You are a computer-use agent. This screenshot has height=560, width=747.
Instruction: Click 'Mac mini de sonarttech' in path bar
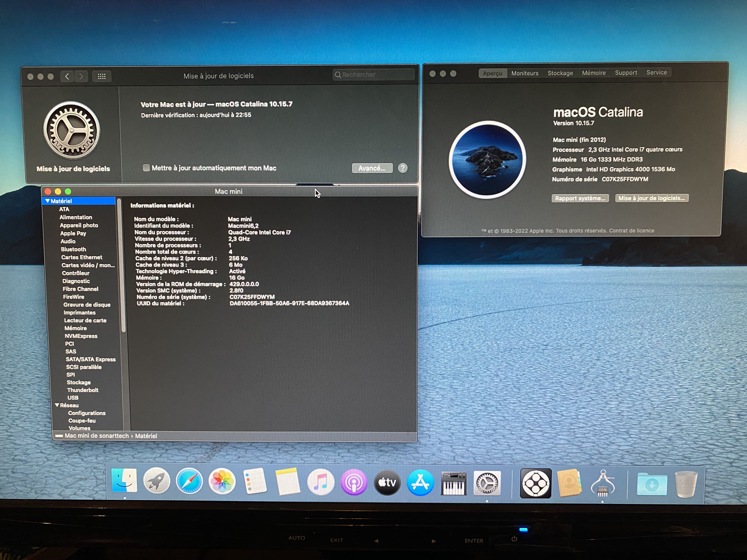[x=97, y=436]
